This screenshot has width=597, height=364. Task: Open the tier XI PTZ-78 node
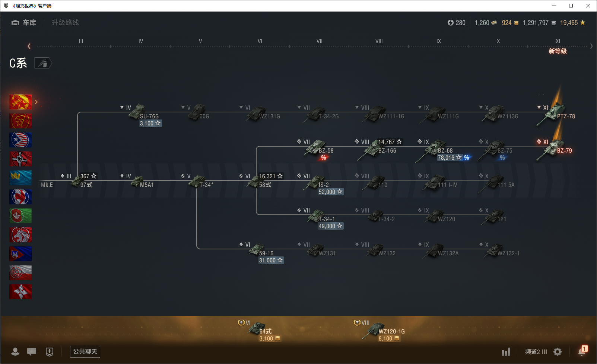pyautogui.click(x=556, y=114)
